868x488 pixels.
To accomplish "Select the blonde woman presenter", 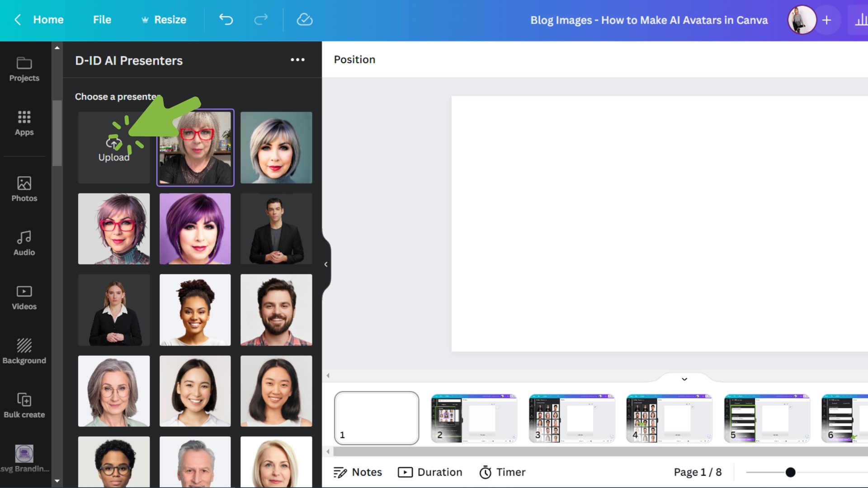I will pos(276,462).
